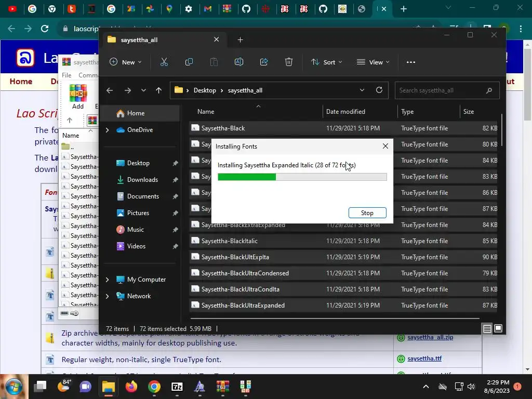The width and height of the screenshot is (532, 399).
Task: Switch to details view layout icon
Action: pos(487,328)
